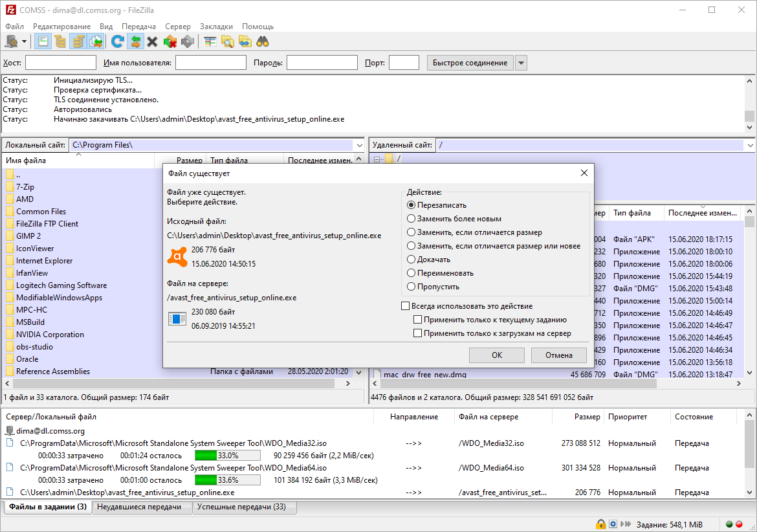757x532 pixels.
Task: Select the Перезаписать radio option
Action: click(437, 205)
